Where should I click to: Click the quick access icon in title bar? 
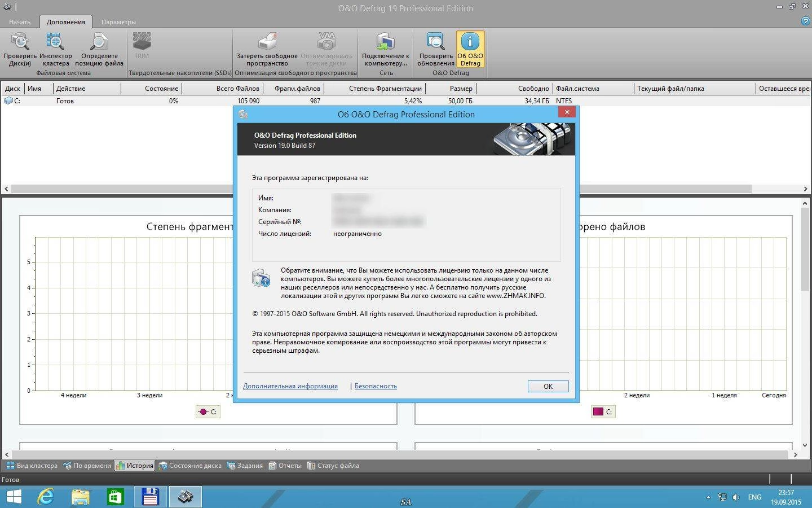(7, 7)
